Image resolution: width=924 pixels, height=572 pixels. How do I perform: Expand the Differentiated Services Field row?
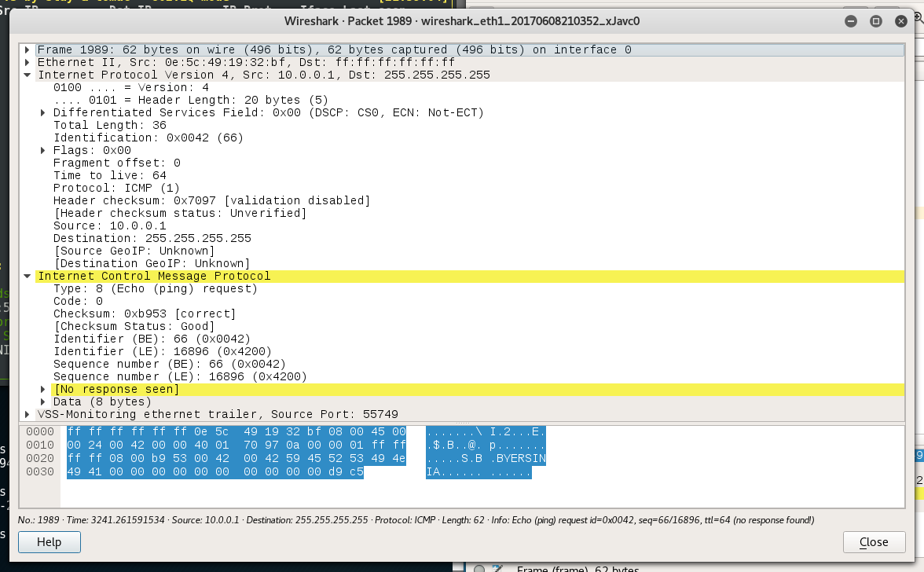click(42, 112)
